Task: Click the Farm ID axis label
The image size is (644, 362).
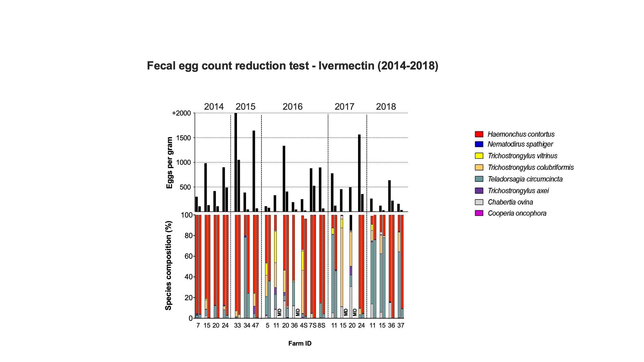Action: click(x=300, y=343)
